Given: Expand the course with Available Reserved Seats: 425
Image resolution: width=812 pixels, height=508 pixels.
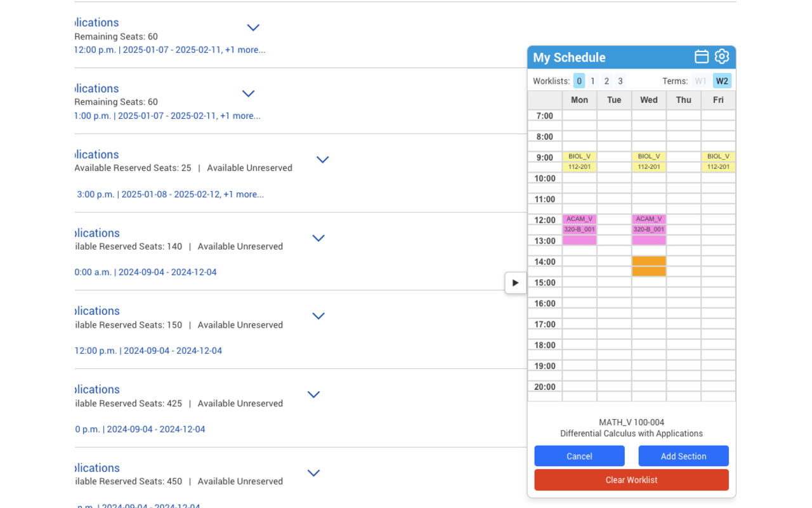Looking at the screenshot, I should [313, 394].
